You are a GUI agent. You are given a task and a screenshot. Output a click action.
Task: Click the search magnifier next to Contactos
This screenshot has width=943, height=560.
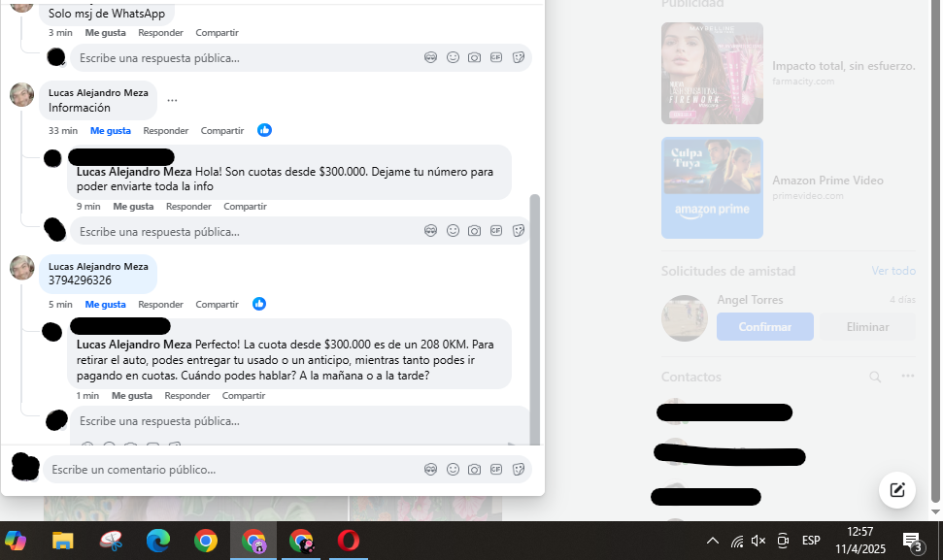875,377
